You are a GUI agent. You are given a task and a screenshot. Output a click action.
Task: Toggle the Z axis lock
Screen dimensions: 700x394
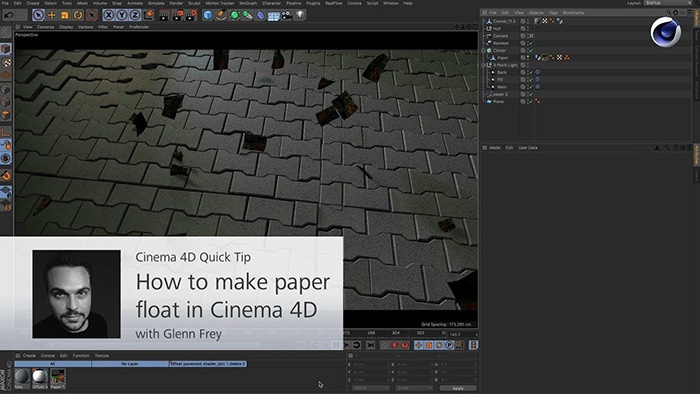coord(135,15)
